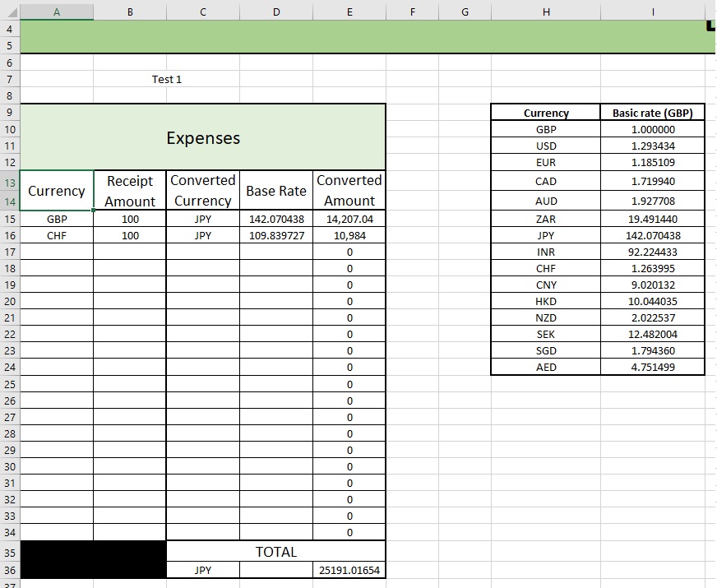Select column C header

203,12
